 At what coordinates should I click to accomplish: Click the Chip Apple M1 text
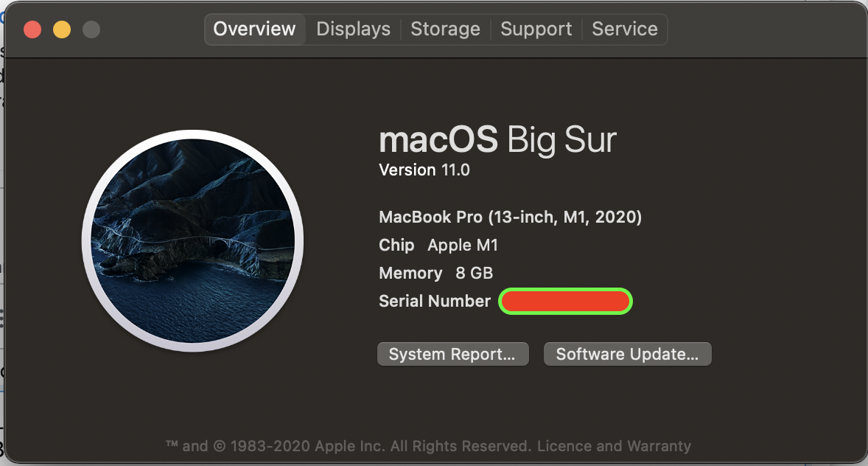click(438, 246)
